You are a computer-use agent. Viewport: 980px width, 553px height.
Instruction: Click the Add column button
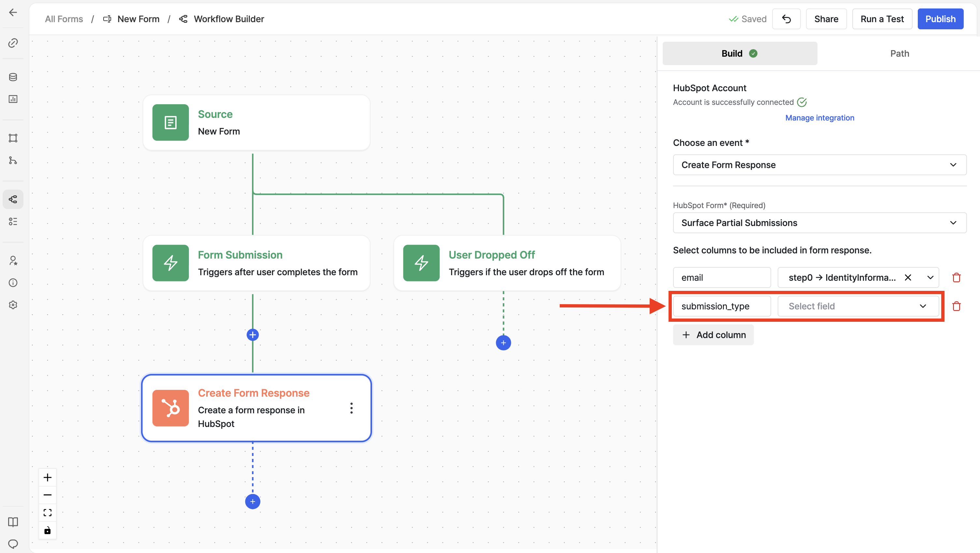click(x=713, y=335)
